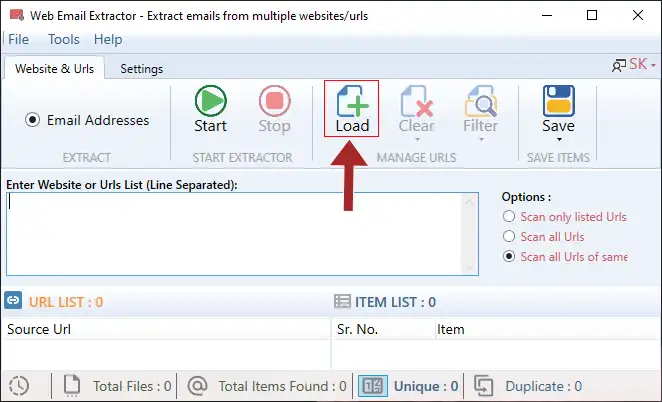The image size is (662, 402).
Task: Click the Item column header
Action: pyautogui.click(x=548, y=329)
